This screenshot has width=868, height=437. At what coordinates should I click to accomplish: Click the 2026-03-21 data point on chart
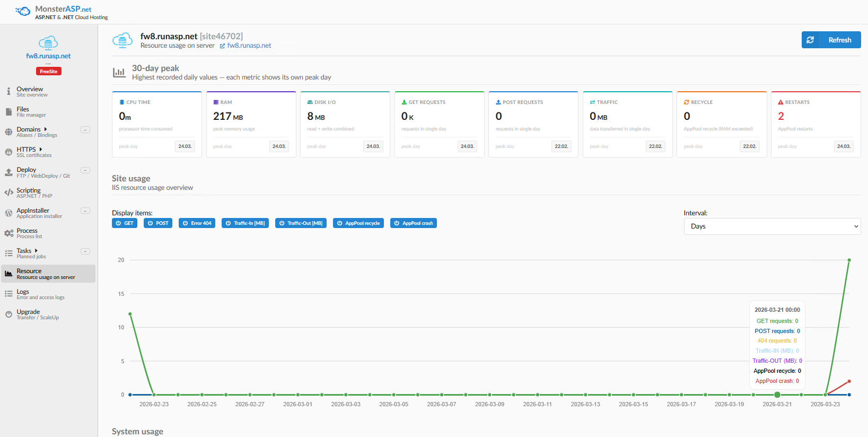click(x=777, y=395)
